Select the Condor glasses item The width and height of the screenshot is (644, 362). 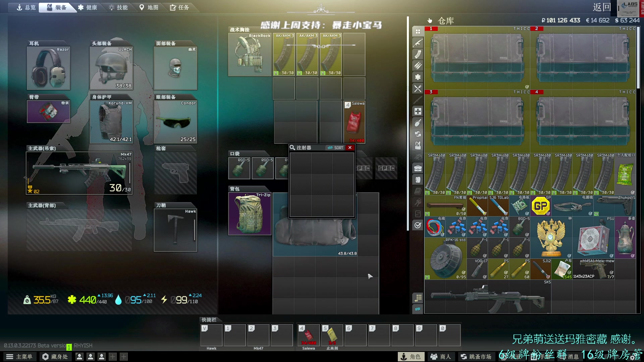point(175,122)
